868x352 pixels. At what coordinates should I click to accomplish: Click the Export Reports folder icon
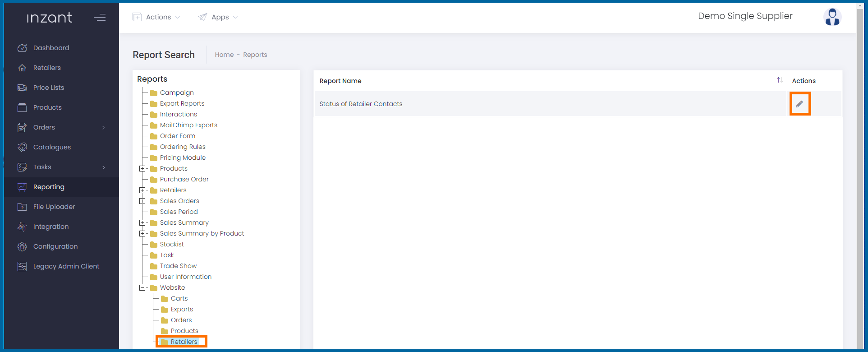point(154,104)
